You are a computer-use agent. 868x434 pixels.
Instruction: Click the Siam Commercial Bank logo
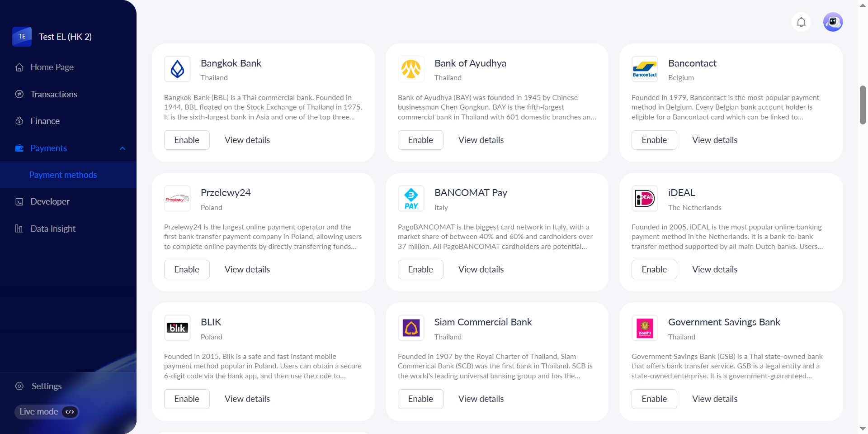[x=411, y=328]
